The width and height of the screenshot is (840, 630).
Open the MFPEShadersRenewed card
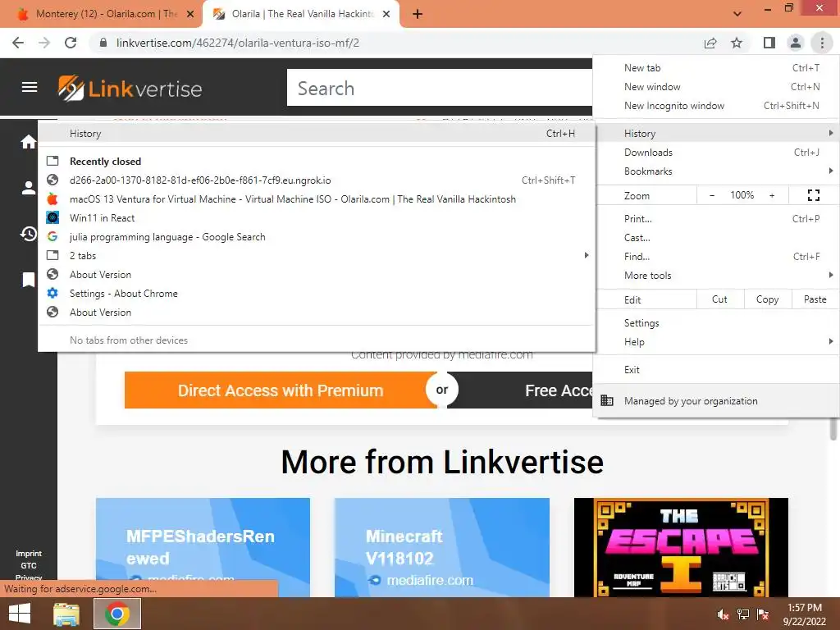pyautogui.click(x=203, y=547)
